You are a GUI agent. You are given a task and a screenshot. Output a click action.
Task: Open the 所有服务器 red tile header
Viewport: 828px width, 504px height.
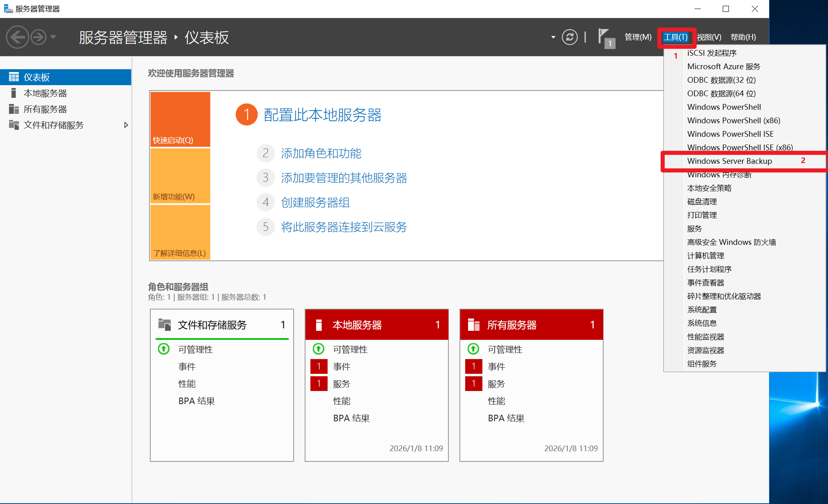tap(531, 325)
